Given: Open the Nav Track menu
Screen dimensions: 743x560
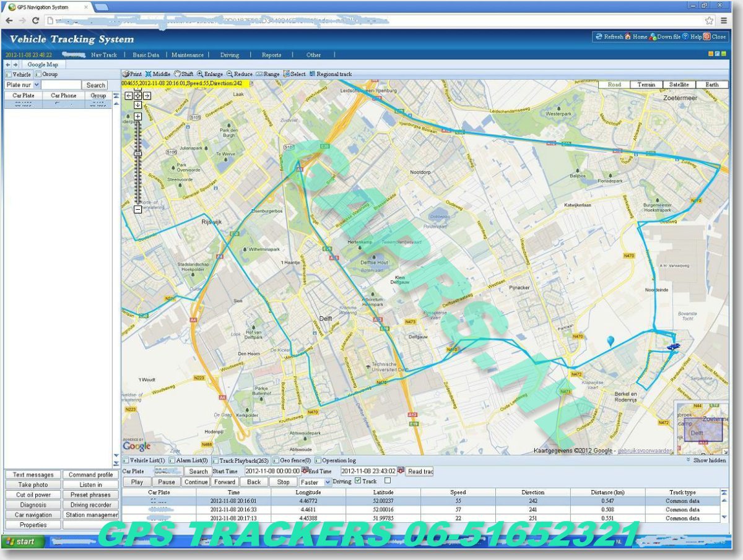Looking at the screenshot, I should coord(104,55).
